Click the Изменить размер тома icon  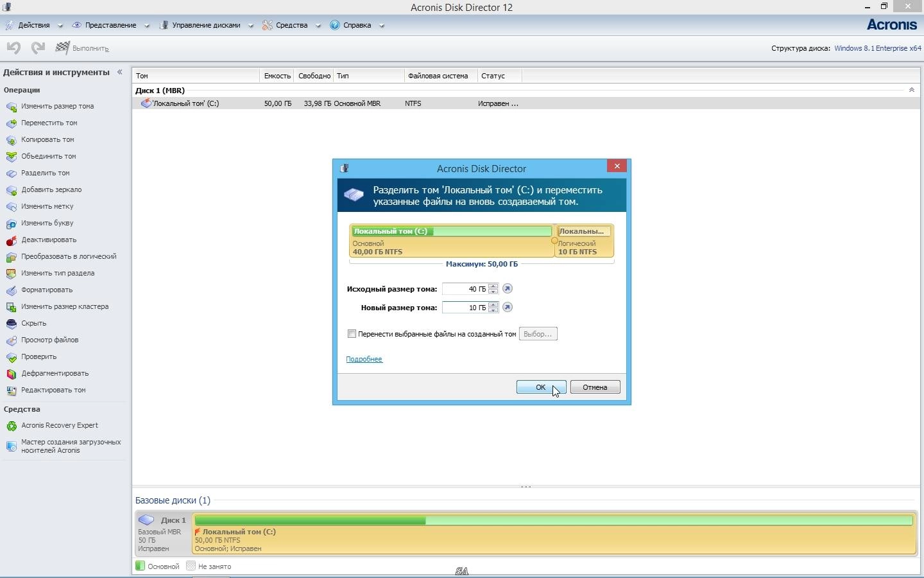coord(11,107)
